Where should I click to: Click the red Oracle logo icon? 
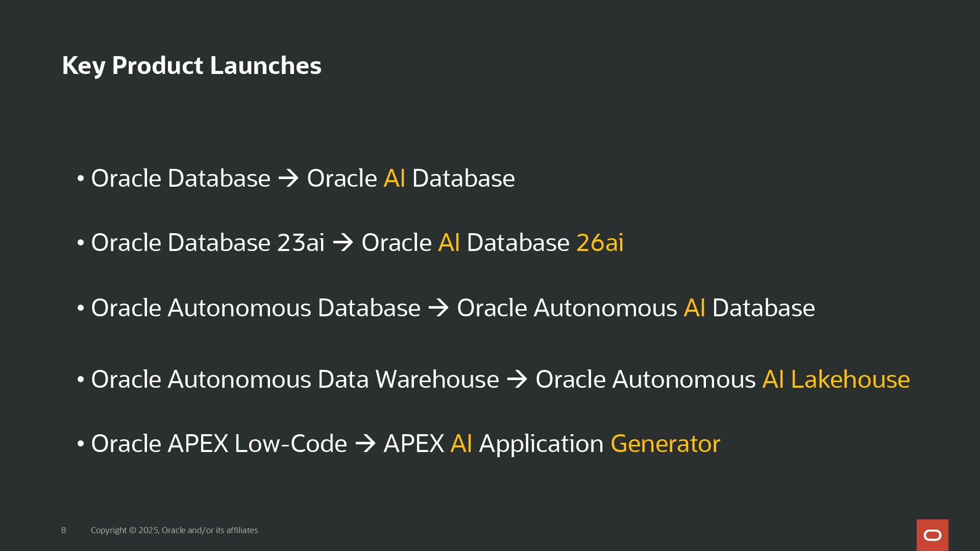(932, 535)
